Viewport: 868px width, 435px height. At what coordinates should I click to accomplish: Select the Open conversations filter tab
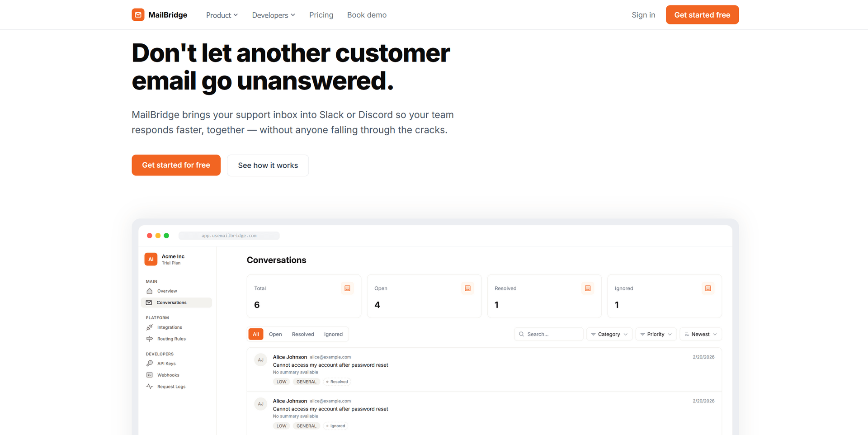[275, 334]
